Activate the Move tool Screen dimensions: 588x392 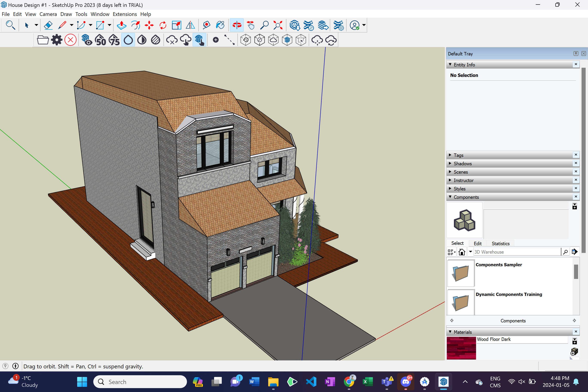click(149, 25)
